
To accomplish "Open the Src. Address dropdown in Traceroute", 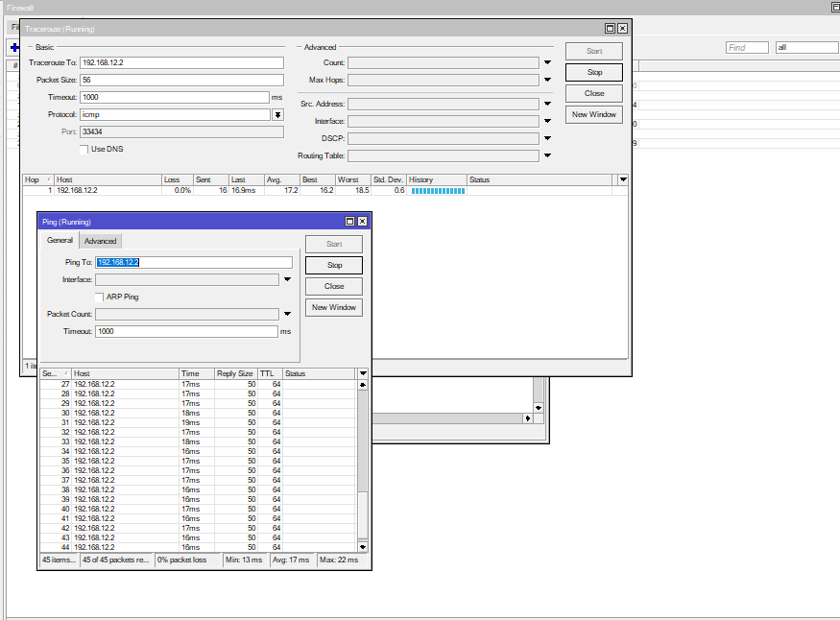I will pos(548,103).
